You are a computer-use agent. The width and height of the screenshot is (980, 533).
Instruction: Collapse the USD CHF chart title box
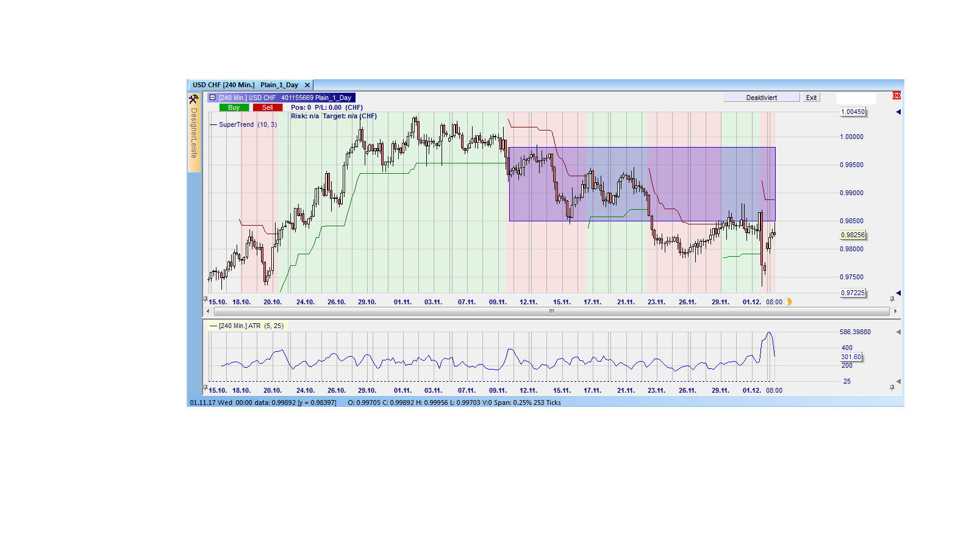(212, 98)
